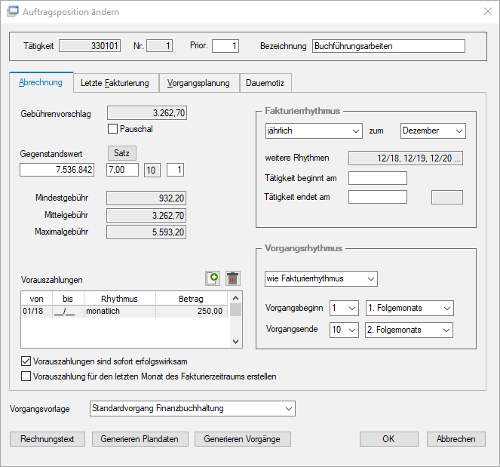
Task: Click the Tätigkeit number field 330101
Action: pyautogui.click(x=90, y=46)
